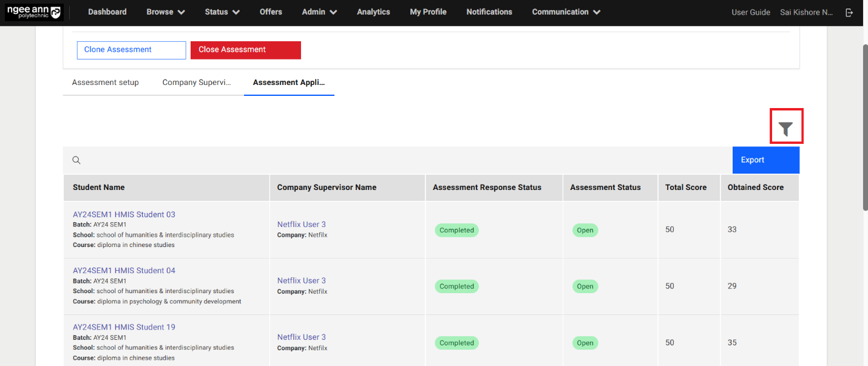Viewport: 868px width, 366px height.
Task: Expand the Communication dropdown menu
Action: coord(566,12)
